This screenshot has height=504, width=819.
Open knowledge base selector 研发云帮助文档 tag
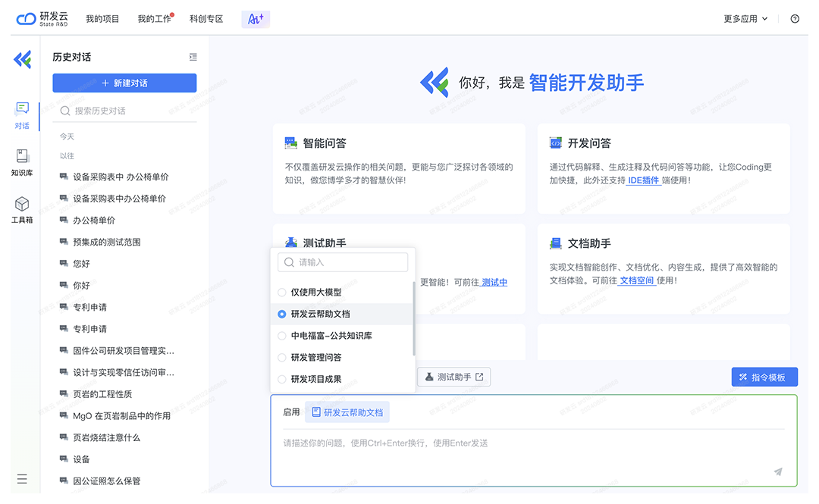(x=347, y=412)
